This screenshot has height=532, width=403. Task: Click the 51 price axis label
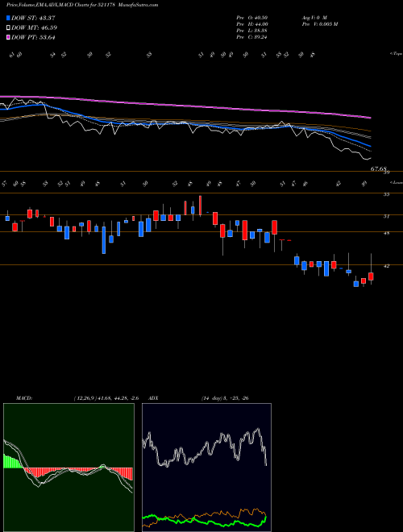pos(386,216)
